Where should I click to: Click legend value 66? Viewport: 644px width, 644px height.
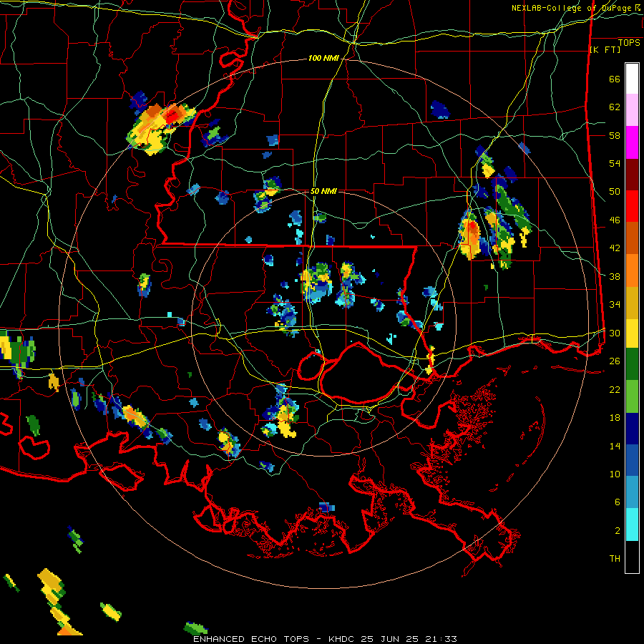(x=615, y=79)
